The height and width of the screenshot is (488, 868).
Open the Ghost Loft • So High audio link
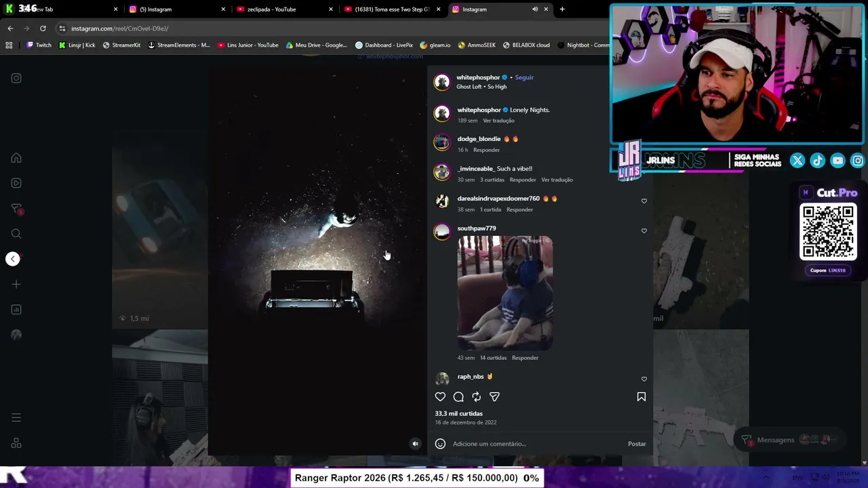(x=481, y=87)
